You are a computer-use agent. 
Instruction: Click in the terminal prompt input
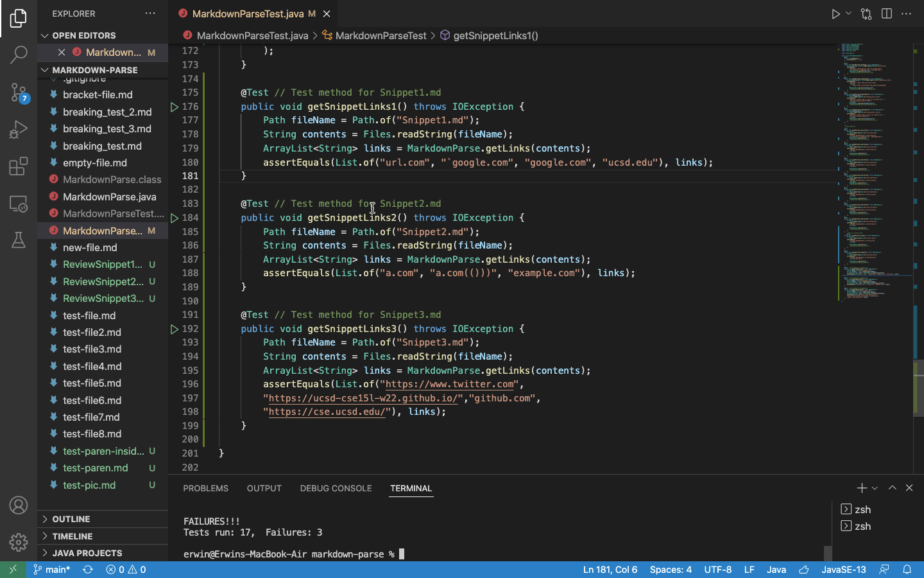(402, 554)
